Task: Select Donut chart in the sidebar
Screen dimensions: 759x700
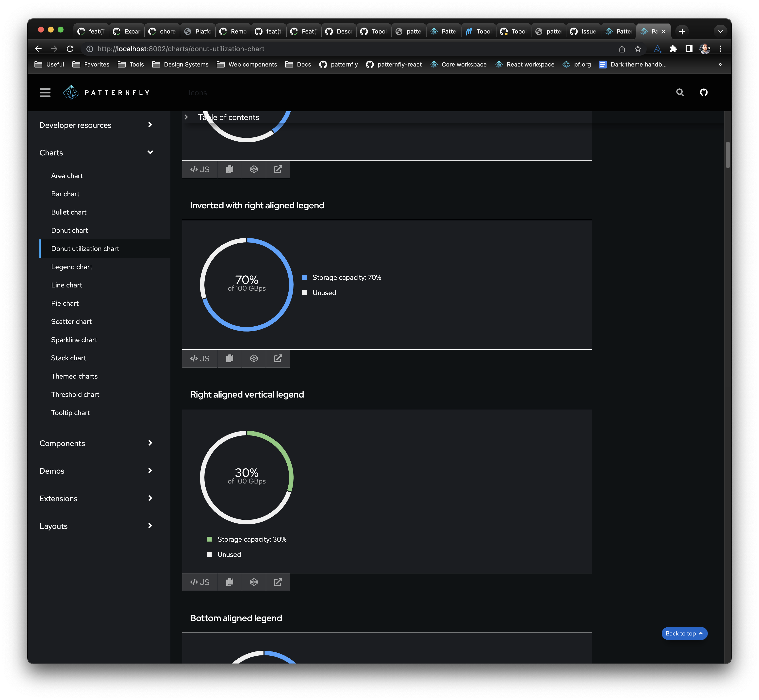Action: point(69,230)
